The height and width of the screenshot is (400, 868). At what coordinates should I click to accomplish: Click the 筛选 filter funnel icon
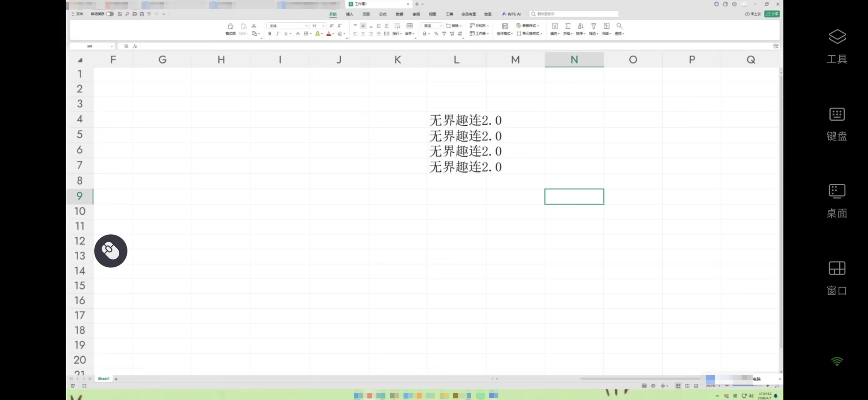point(593,26)
